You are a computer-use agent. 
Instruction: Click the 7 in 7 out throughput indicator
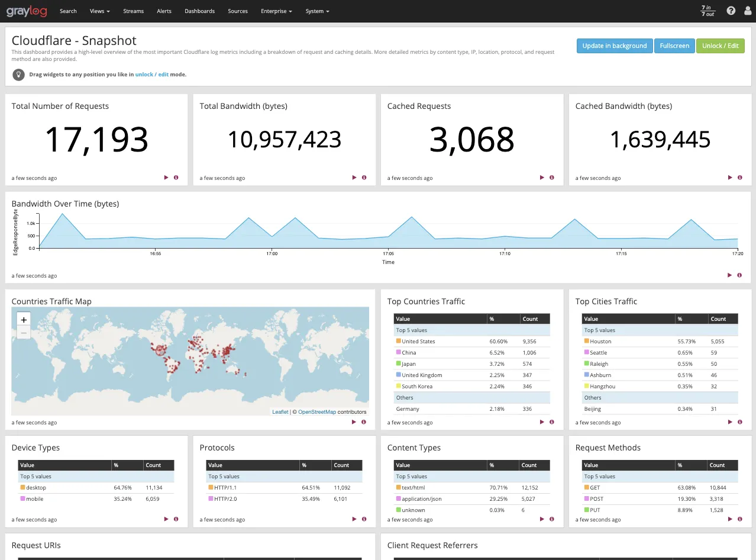[x=707, y=11]
